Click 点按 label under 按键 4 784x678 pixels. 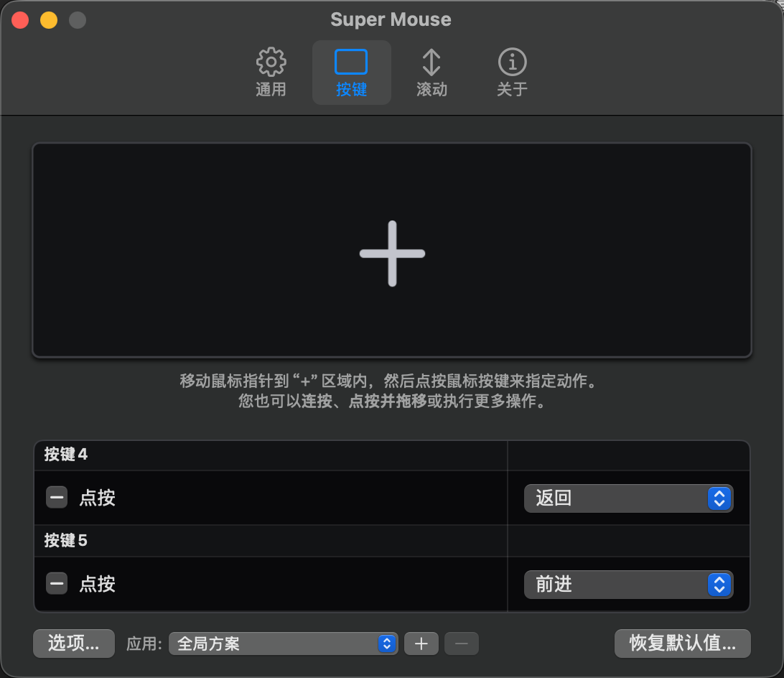[x=98, y=498]
